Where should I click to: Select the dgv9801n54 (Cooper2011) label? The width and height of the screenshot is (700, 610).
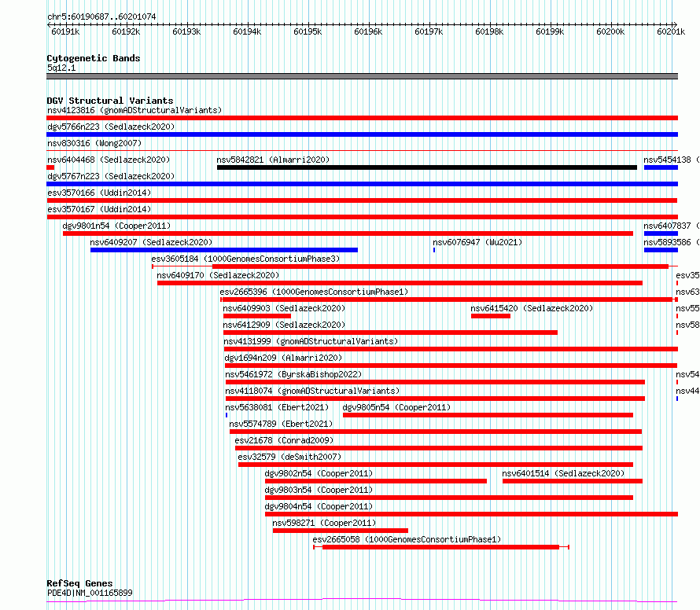coord(116,226)
